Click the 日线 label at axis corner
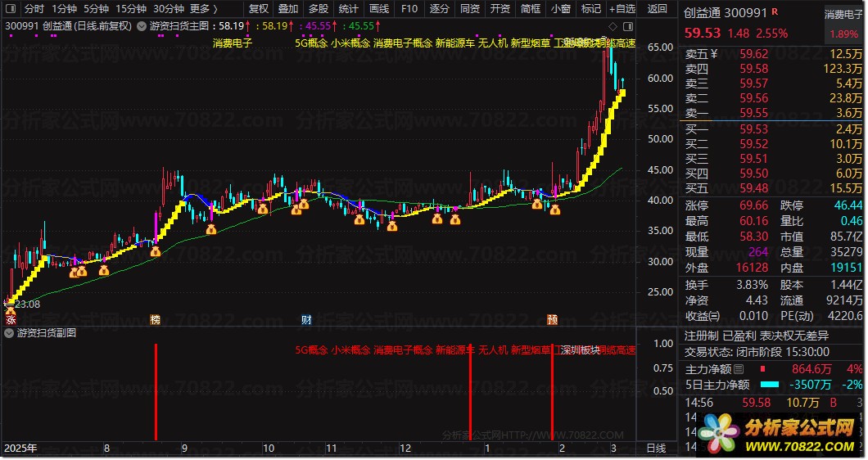Screen dimensions: 868x460 tap(656, 447)
